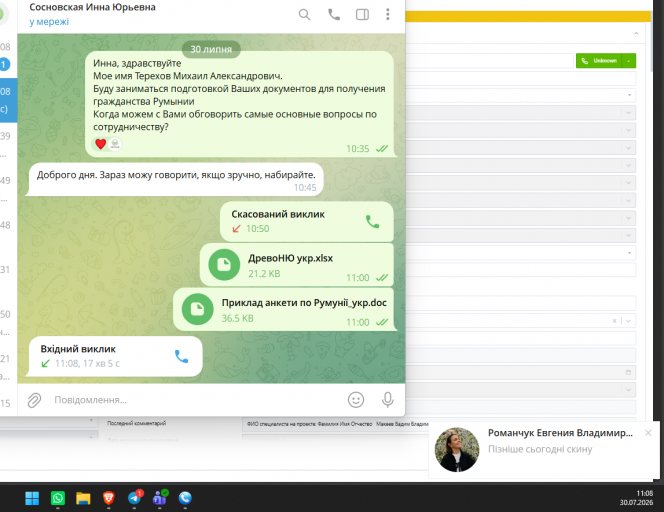Open the chat header Сосновская Инна Юрьевна
The width and height of the screenshot is (664, 512).
[92, 7]
